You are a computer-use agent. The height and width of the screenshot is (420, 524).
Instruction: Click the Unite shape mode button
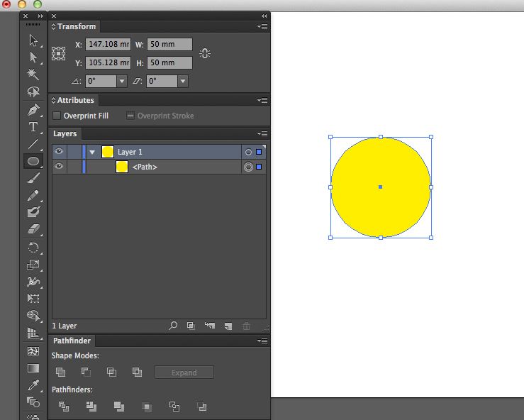(x=60, y=372)
